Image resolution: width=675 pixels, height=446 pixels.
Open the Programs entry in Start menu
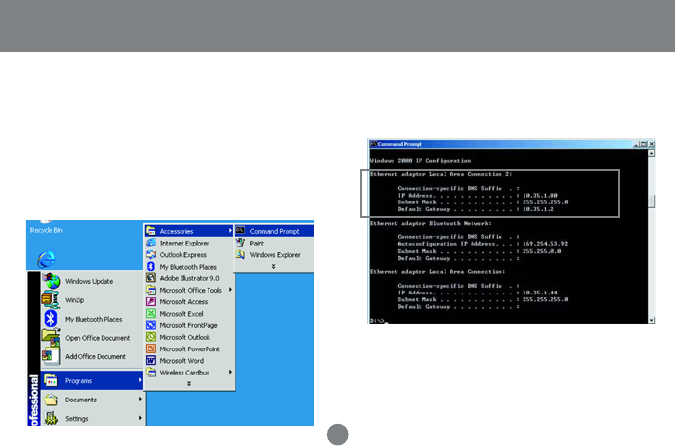(92, 381)
